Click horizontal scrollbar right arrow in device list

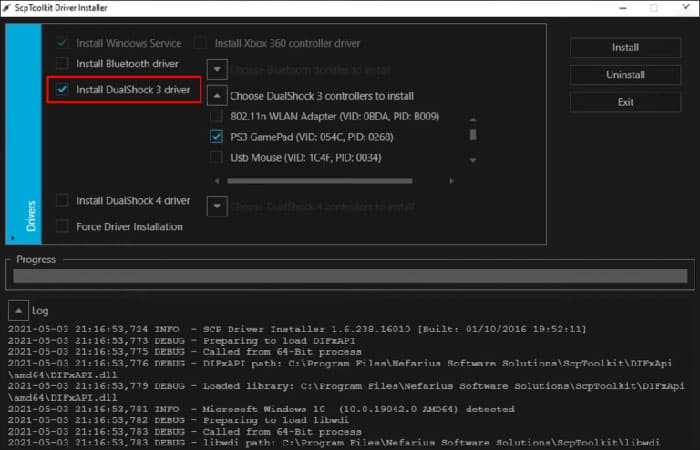[x=451, y=181]
